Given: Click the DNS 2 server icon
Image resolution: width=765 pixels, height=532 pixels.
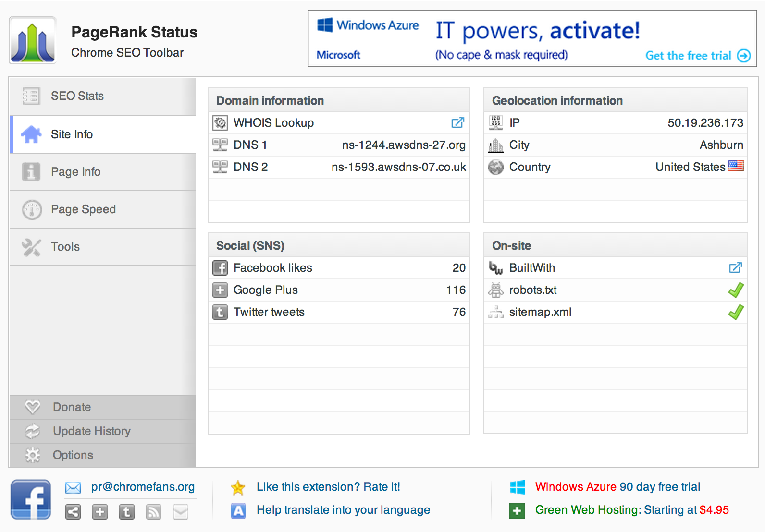Looking at the screenshot, I should (220, 167).
